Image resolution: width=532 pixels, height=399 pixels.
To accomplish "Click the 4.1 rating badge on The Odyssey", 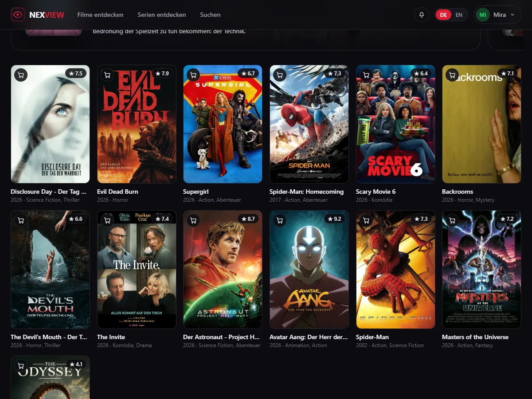I will point(76,364).
